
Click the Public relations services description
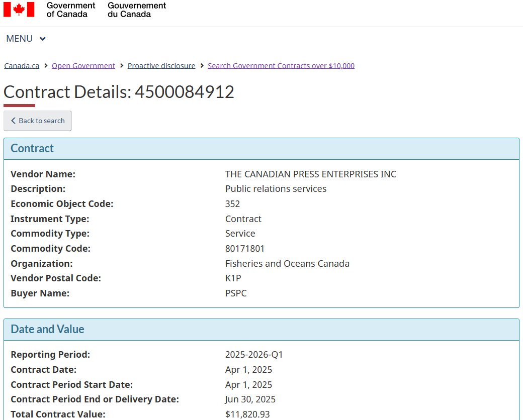pos(276,189)
